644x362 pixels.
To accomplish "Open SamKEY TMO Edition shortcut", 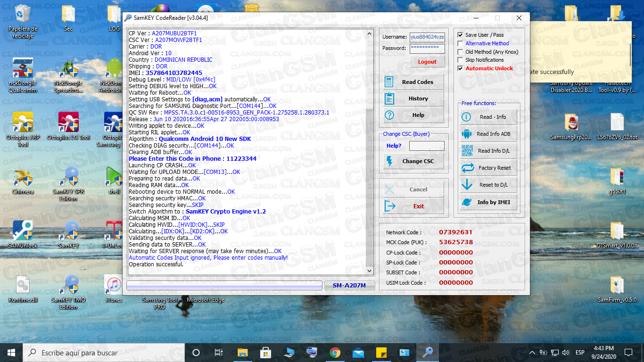I will [68, 292].
